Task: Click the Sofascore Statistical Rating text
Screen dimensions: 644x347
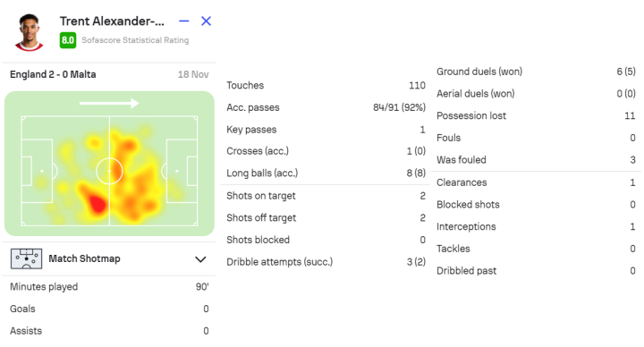Action: pos(135,40)
